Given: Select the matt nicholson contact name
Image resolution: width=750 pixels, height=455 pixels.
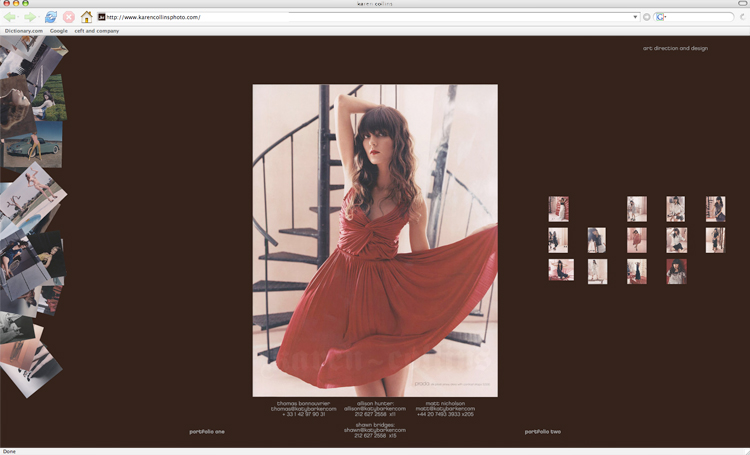Looking at the screenshot, I should [x=445, y=403].
